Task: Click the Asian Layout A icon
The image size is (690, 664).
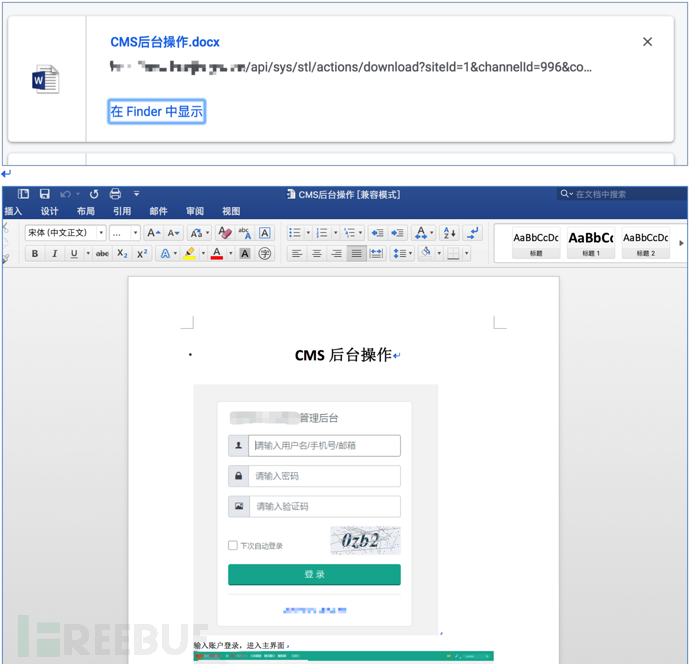Action: (421, 233)
